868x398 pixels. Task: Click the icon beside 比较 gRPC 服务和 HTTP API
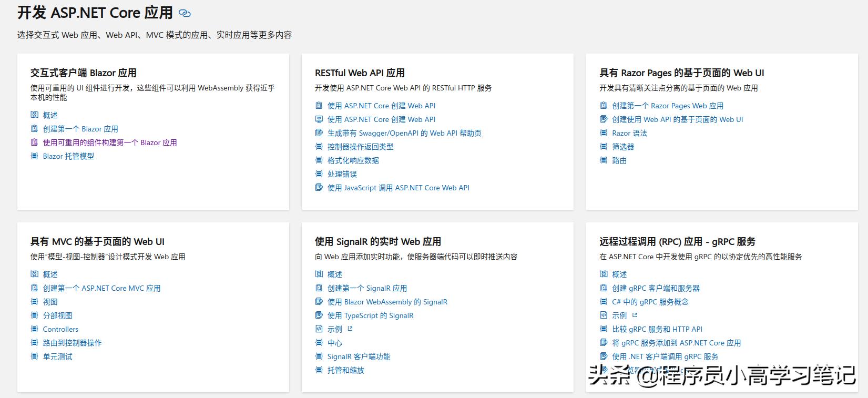coord(604,329)
